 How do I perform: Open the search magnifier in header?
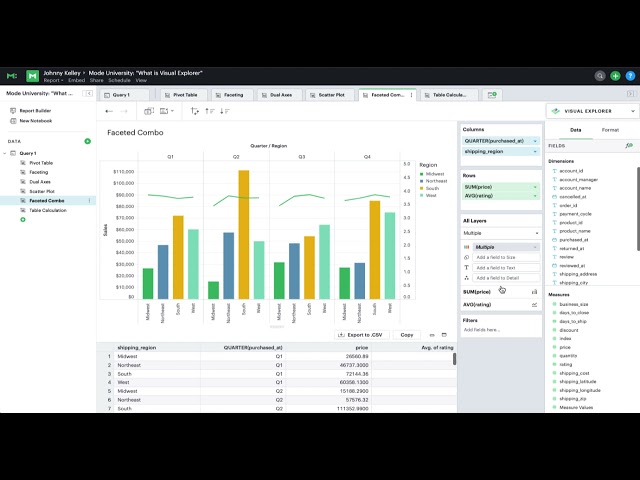tap(600, 76)
